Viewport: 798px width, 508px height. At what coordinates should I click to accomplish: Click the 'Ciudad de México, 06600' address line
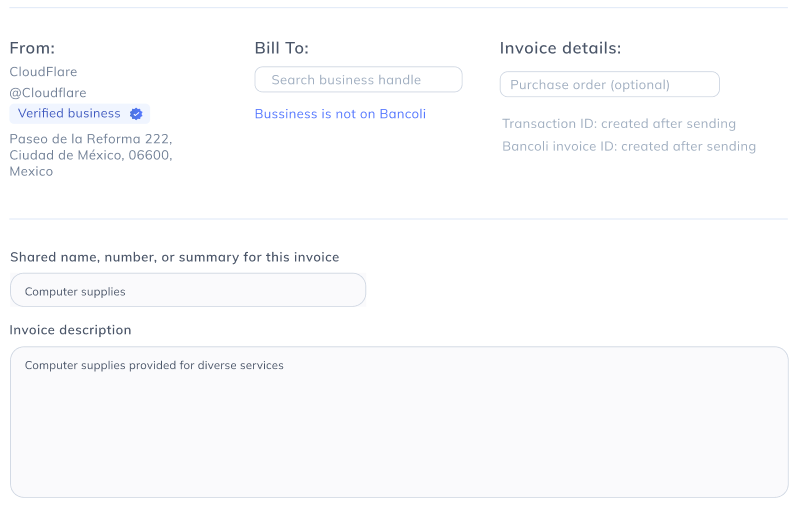pyautogui.click(x=91, y=155)
